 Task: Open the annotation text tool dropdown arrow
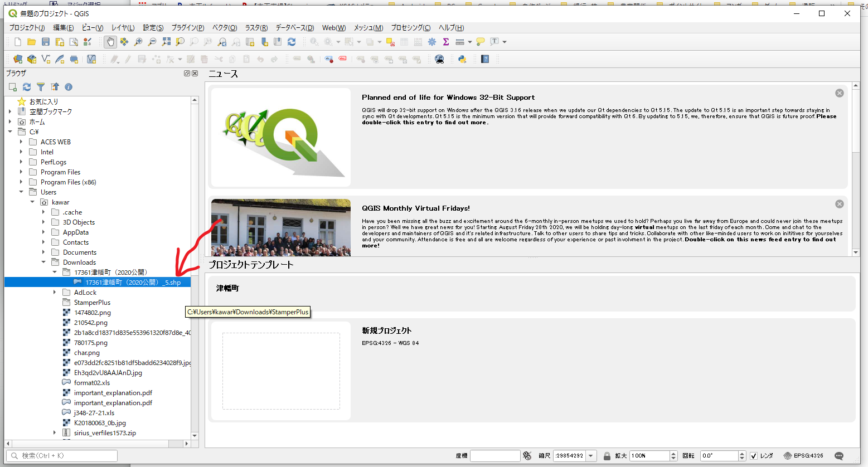[505, 42]
